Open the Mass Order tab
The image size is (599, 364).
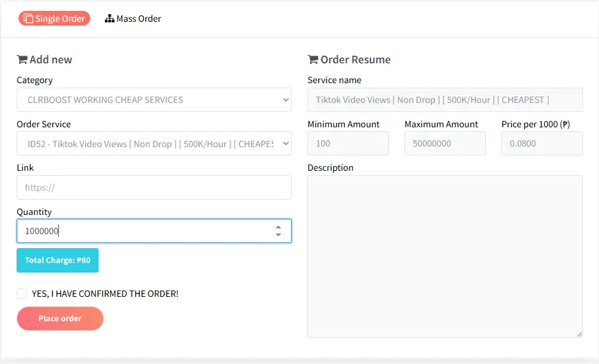[x=133, y=19]
